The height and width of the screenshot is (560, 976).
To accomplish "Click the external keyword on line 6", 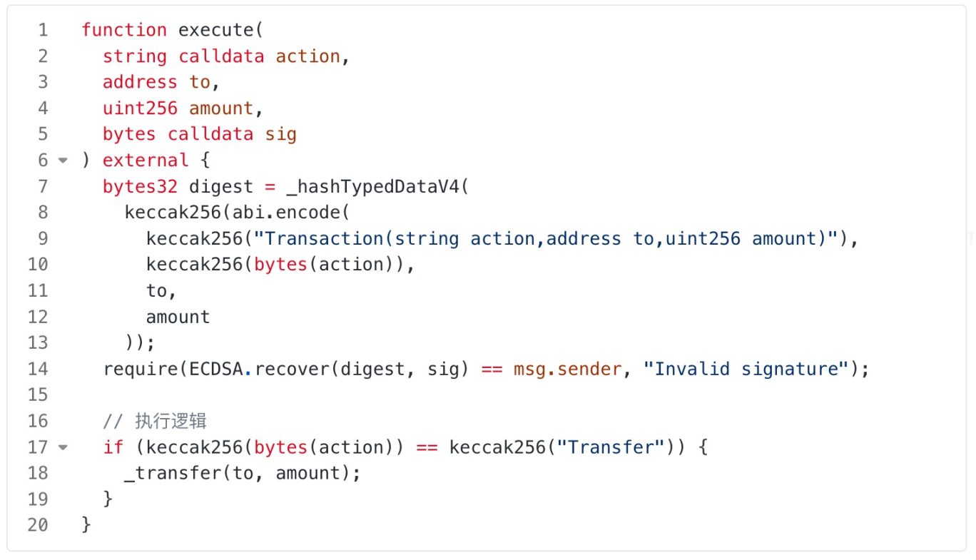I will tap(146, 161).
